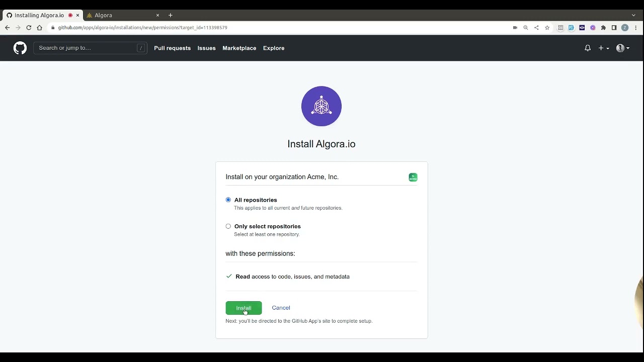Focus the Search or jump to field
Screen dimensions: 644x362
pos(91,48)
